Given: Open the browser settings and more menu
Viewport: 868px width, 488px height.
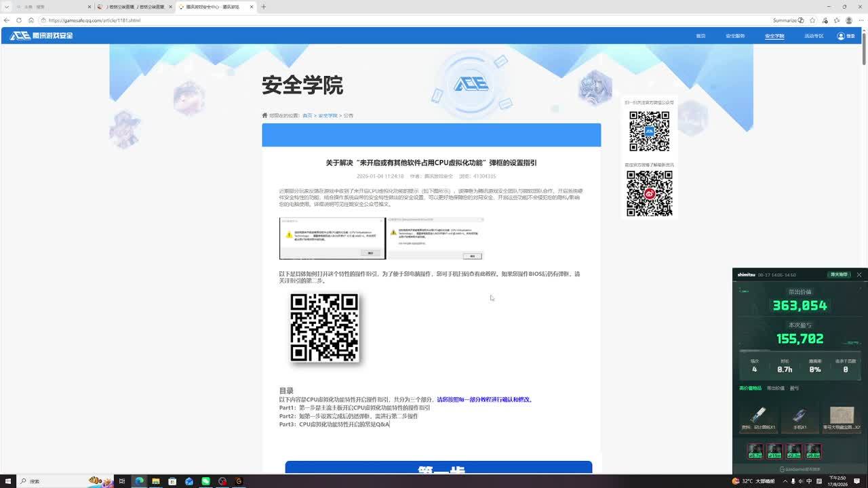Looking at the screenshot, I should (861, 20).
